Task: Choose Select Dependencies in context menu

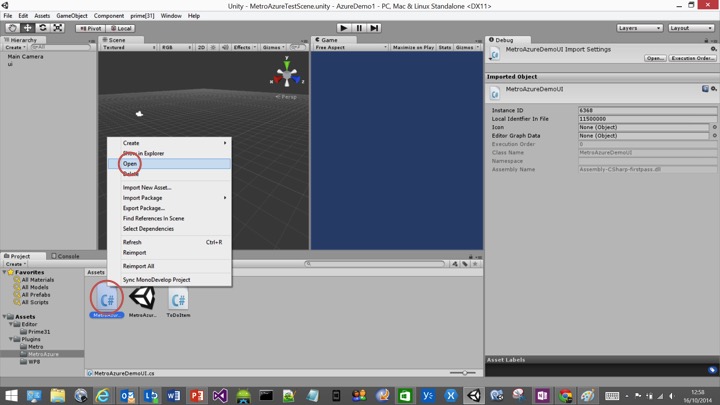Action: click(x=169, y=229)
